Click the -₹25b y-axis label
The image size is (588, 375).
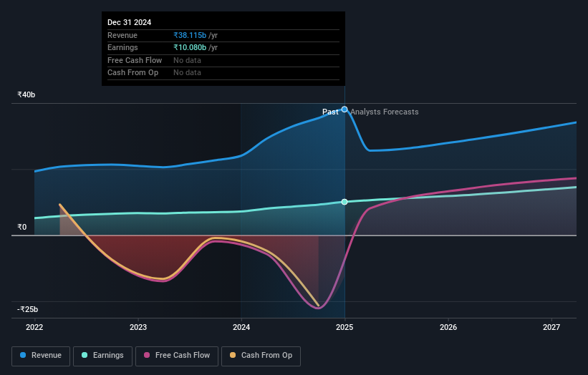click(x=27, y=309)
